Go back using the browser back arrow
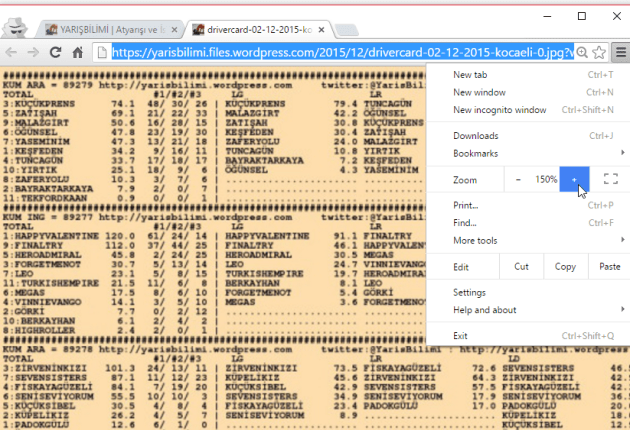The width and height of the screenshot is (630, 430). click(11, 52)
